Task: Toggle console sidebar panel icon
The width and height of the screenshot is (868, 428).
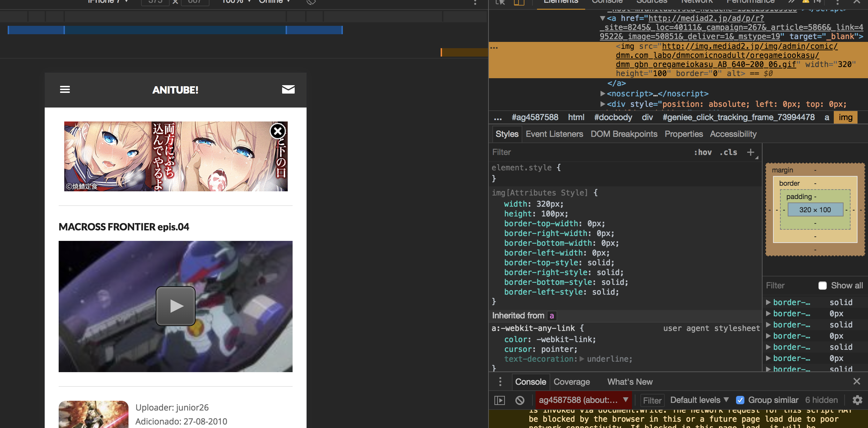Action: [x=500, y=400]
